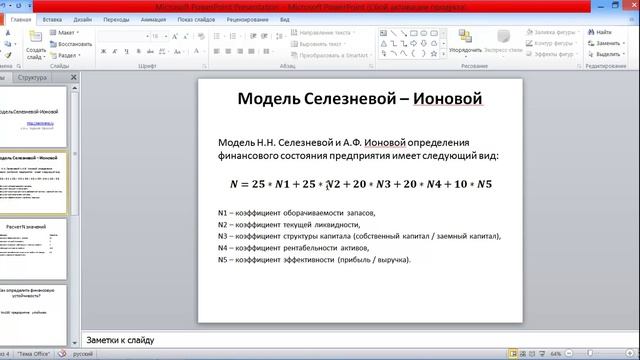
Task: Open Макет layout dropdown
Action: point(64,32)
